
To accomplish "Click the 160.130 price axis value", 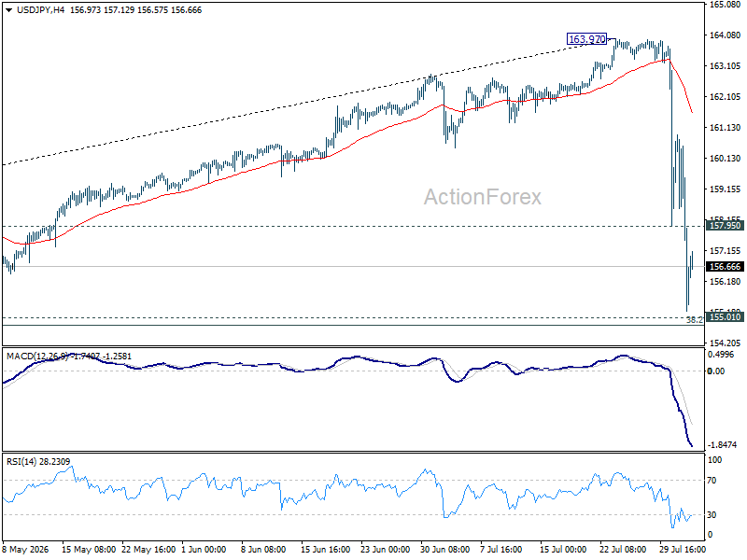I will coord(725,158).
